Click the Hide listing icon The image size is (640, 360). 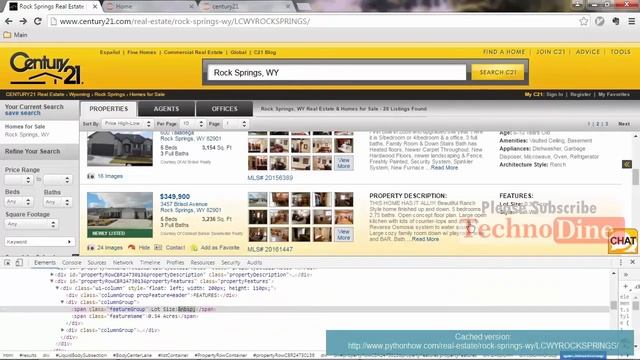[x=131, y=247]
